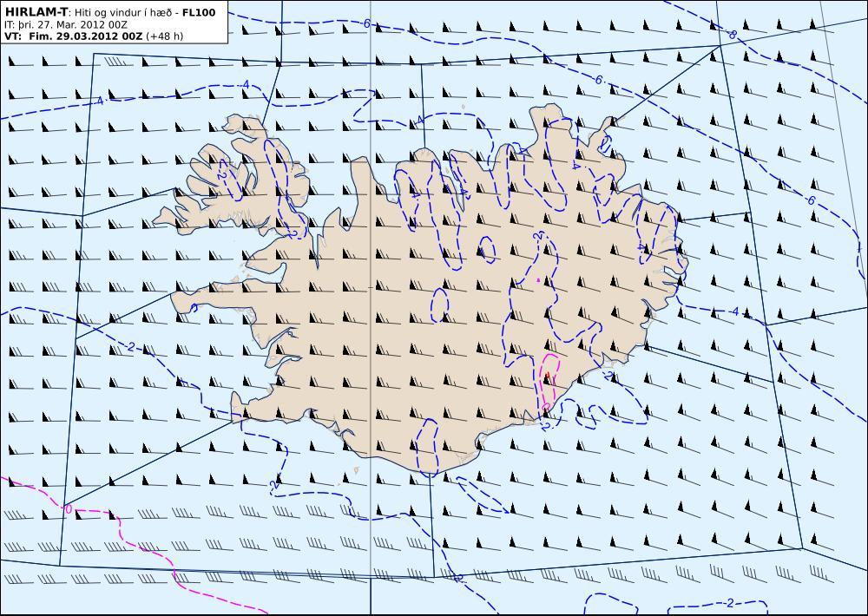Click the red mark inside magenta closed contour

548,376
